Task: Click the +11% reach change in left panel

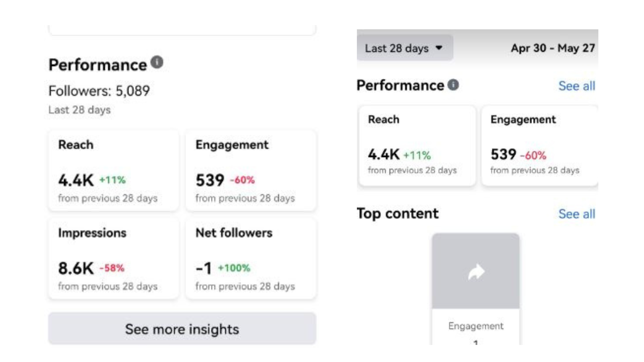Action: (x=112, y=180)
